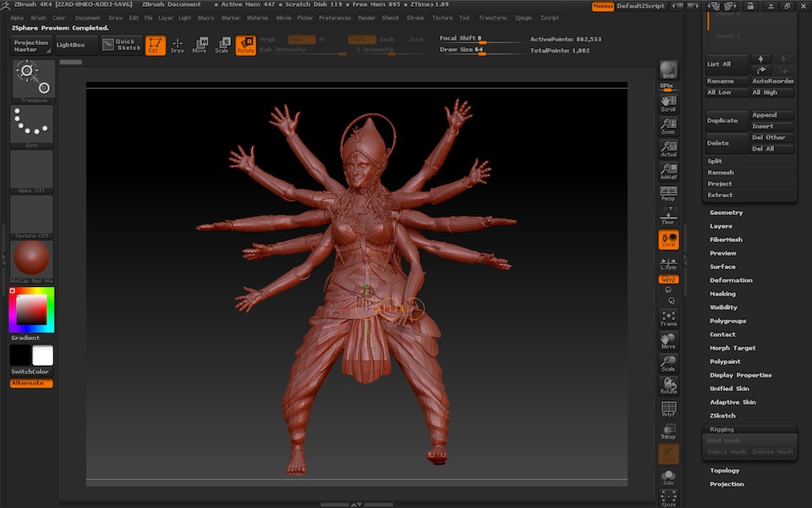Click the Frame mesh icon
The image size is (812, 508).
point(668,318)
